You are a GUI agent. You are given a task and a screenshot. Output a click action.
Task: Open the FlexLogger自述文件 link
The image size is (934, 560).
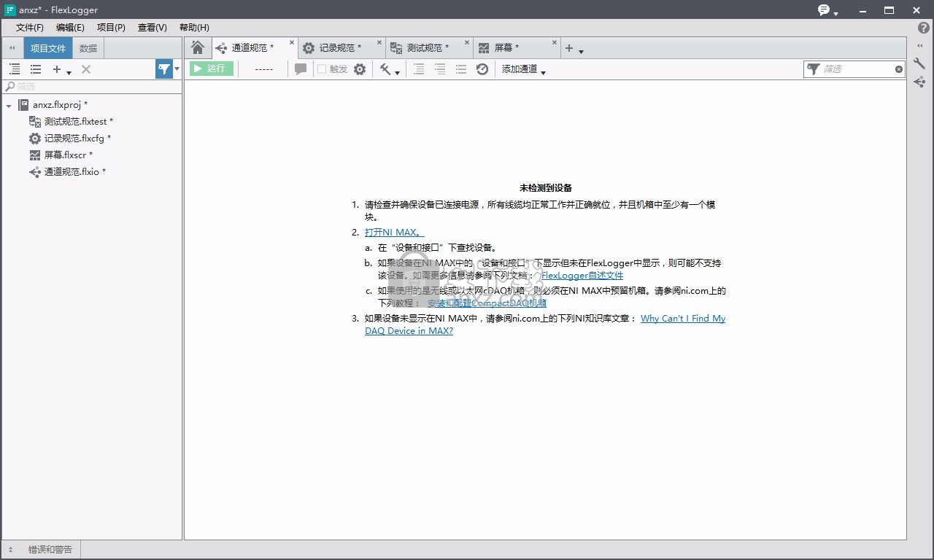[x=582, y=276]
